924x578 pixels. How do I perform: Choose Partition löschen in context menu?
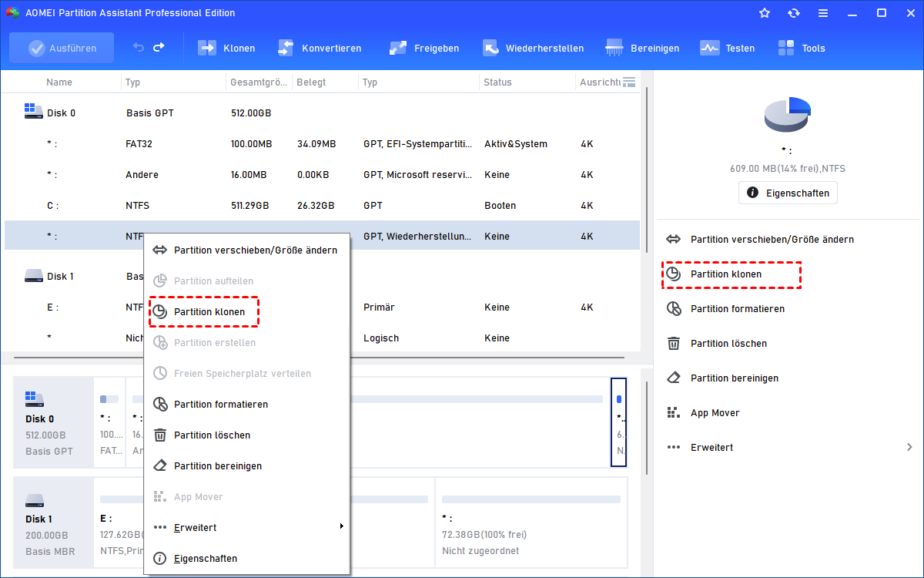click(246, 435)
